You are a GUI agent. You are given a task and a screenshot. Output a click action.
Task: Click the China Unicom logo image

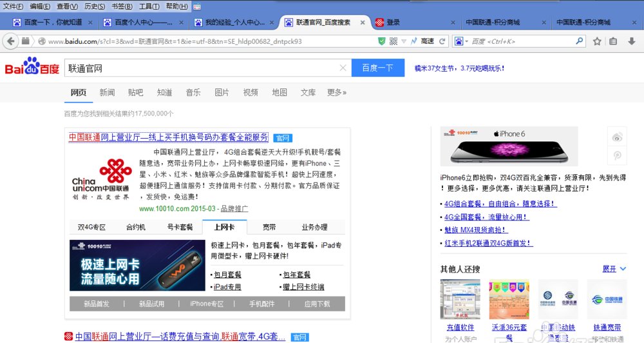[102, 179]
